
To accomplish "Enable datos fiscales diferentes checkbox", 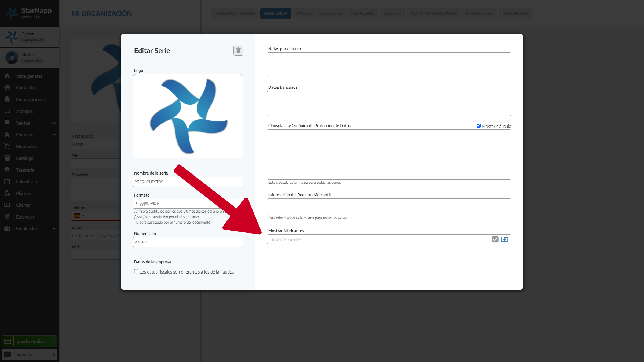I will pyautogui.click(x=136, y=271).
